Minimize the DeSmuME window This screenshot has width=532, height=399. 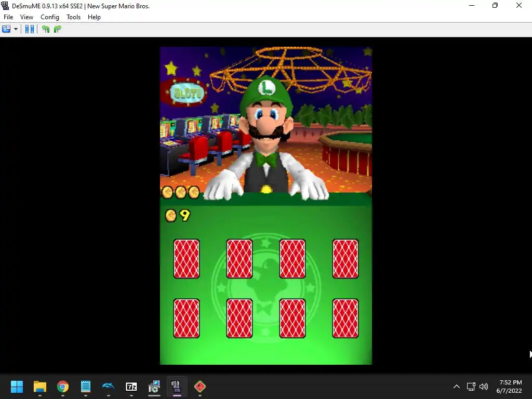(472, 6)
